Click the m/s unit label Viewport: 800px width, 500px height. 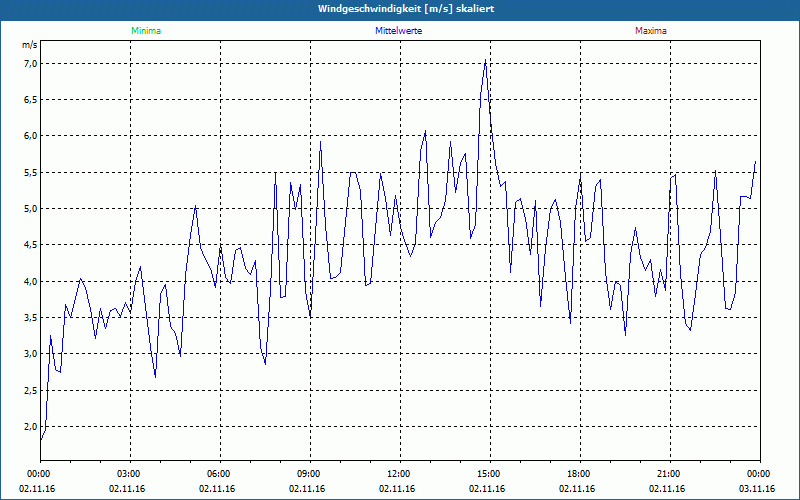click(30, 45)
